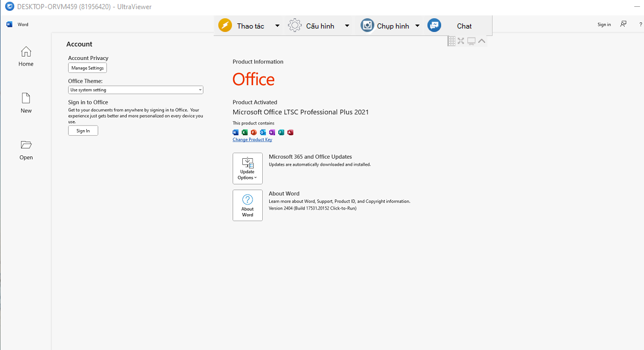Screen dimensions: 644x350
Task: Click the Version 2404 build text
Action: 313,208
